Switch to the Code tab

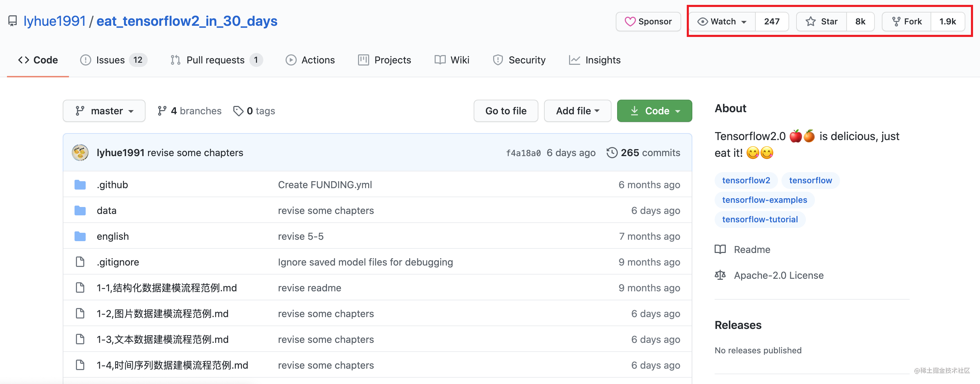click(x=38, y=60)
